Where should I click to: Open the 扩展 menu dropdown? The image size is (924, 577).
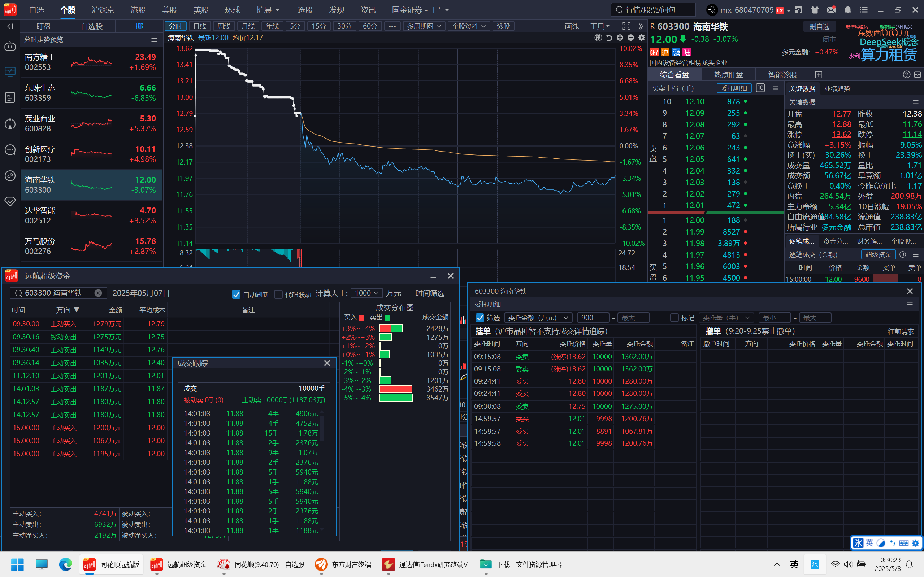click(x=268, y=10)
